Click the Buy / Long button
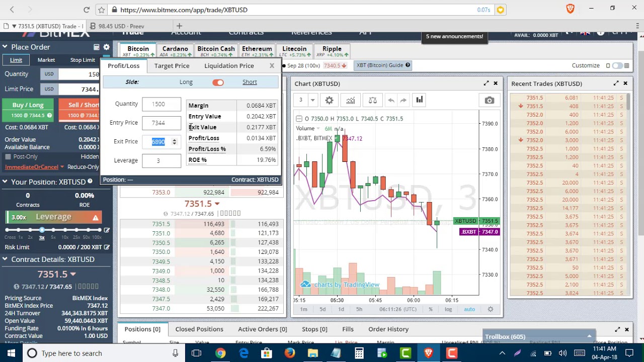This screenshot has width=644, height=362. [x=28, y=110]
